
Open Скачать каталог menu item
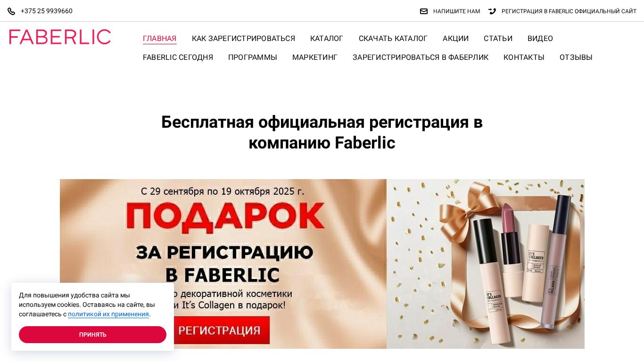393,39
